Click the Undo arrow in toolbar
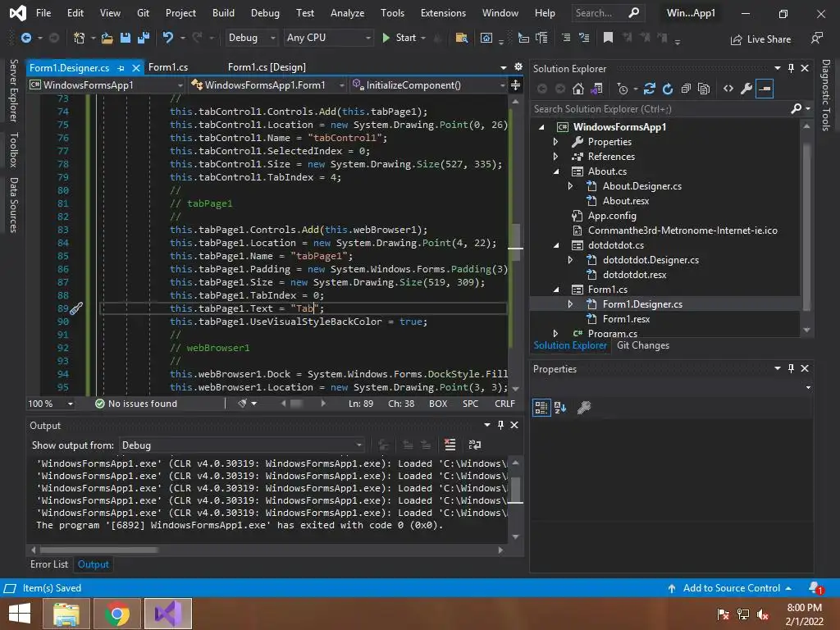This screenshot has height=630, width=840. 168,38
